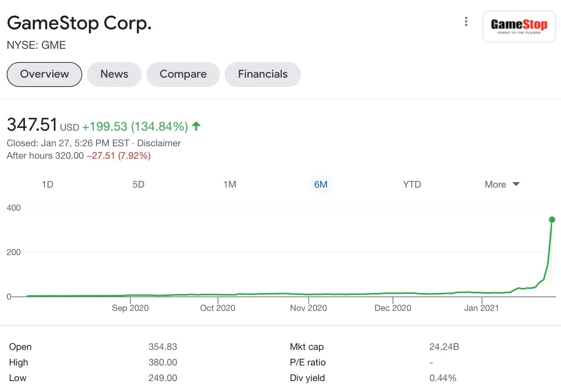Expand the More time ranges dropdown
561x392 pixels.
tap(495, 184)
